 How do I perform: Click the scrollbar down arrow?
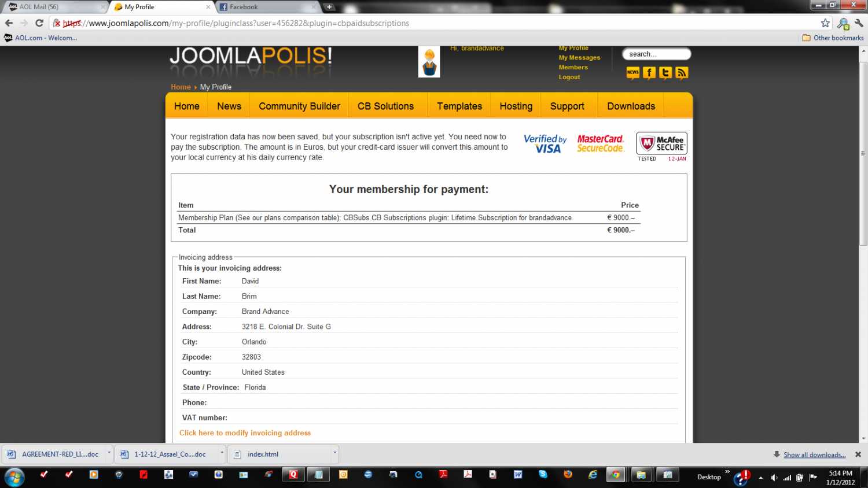[x=863, y=439]
